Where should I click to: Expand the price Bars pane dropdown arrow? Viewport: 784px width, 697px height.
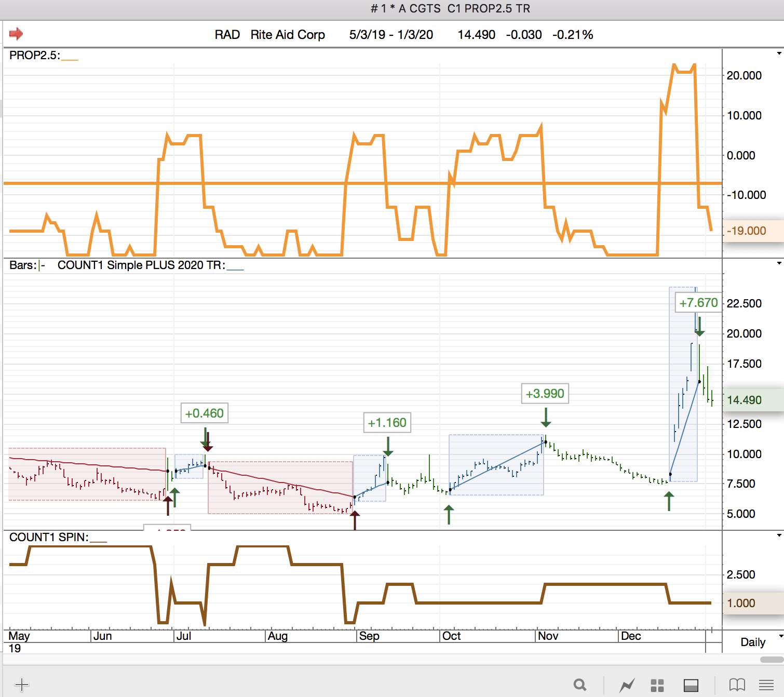pyautogui.click(x=779, y=263)
